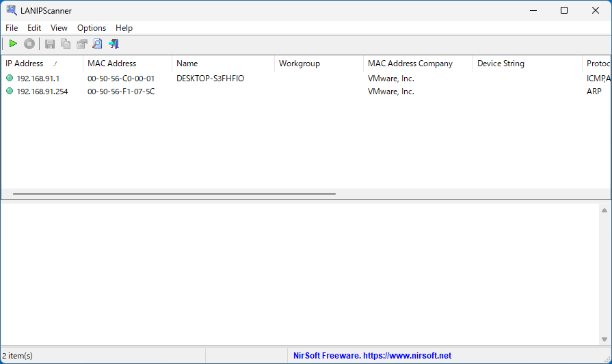The width and height of the screenshot is (612, 364).
Task: Sort by the MAC Address Company column header
Action: click(418, 64)
